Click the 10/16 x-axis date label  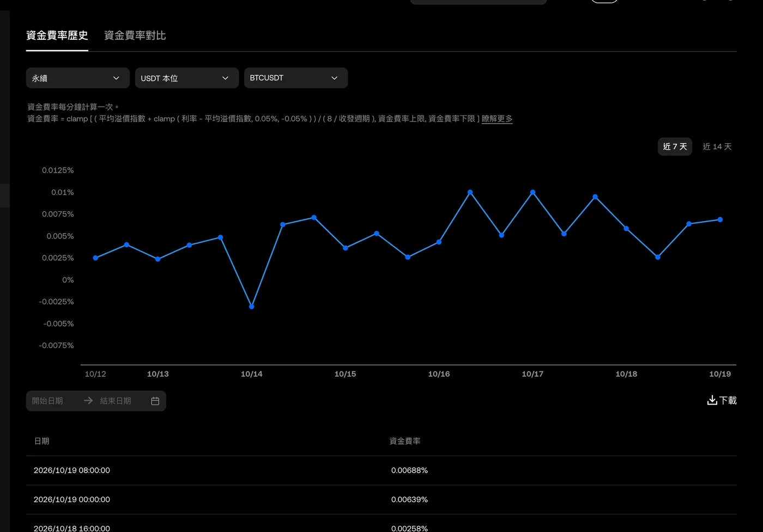[x=439, y=374]
